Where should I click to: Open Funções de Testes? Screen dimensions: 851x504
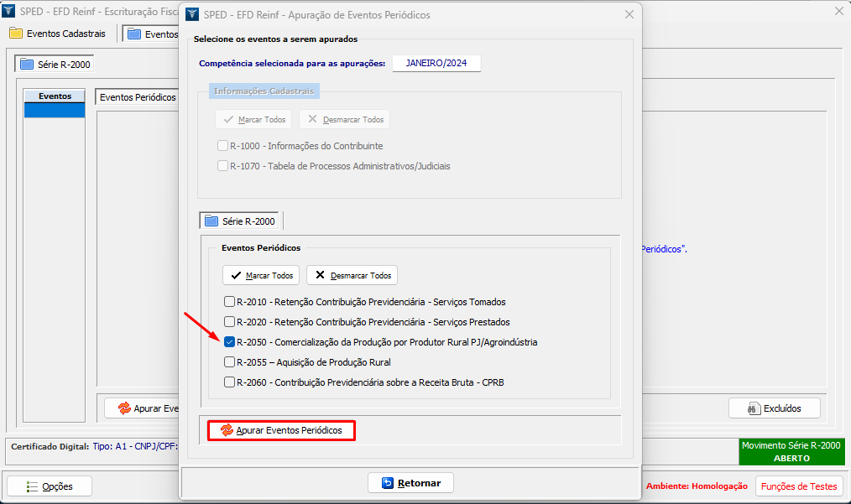pos(799,486)
